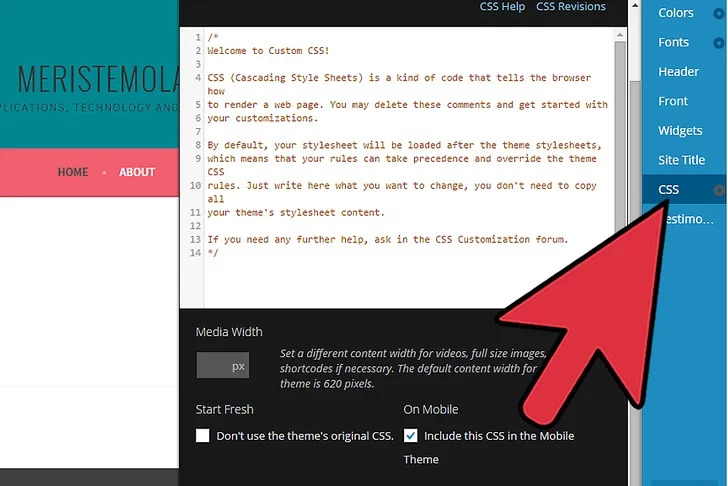
Task: Click the editor scrollbar up arrow
Action: coord(621,37)
